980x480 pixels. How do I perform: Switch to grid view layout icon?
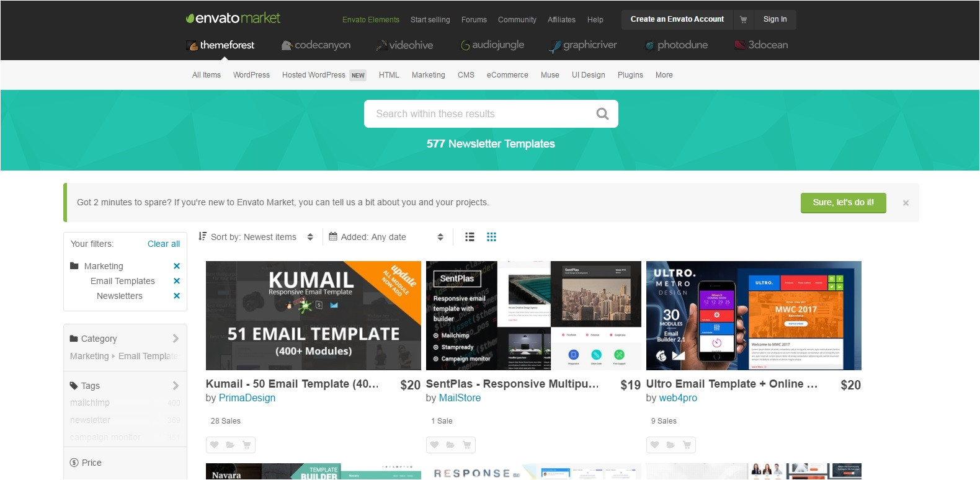491,237
